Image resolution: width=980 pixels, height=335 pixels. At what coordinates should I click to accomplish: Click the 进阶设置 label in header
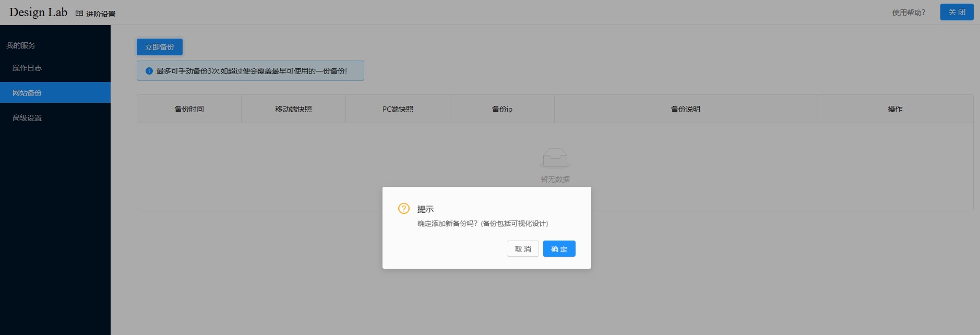tap(101, 14)
